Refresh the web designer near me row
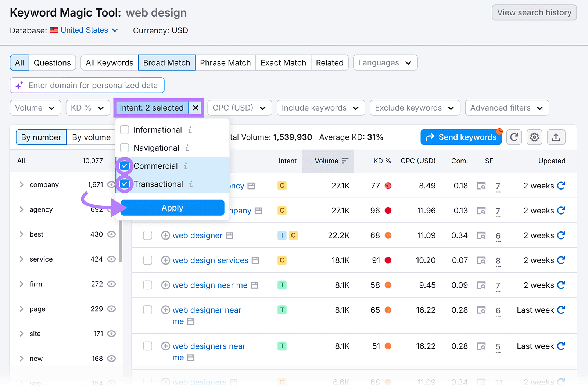 (561, 310)
